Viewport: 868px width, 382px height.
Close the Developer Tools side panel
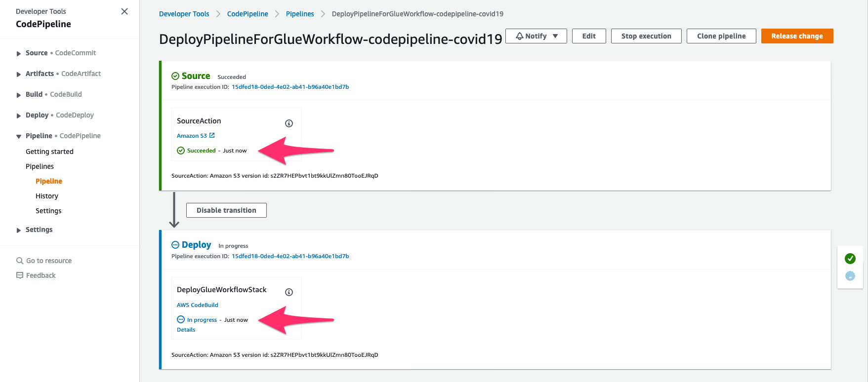click(124, 11)
